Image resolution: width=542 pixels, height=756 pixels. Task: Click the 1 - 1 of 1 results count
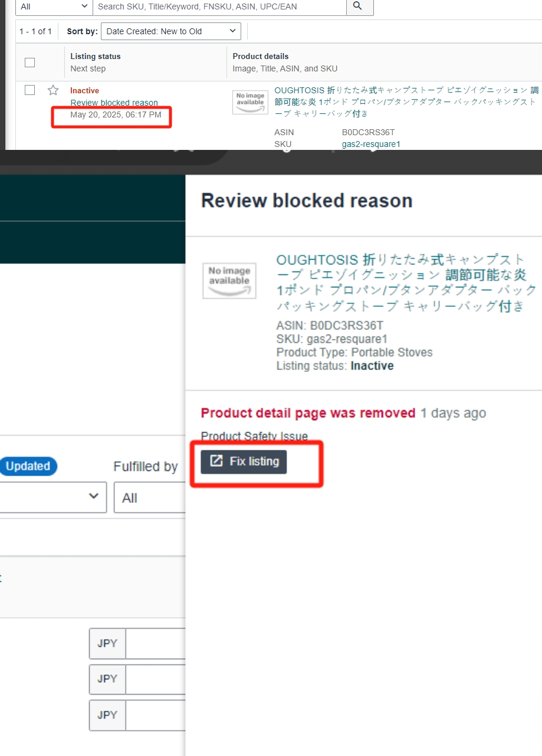pyautogui.click(x=35, y=31)
